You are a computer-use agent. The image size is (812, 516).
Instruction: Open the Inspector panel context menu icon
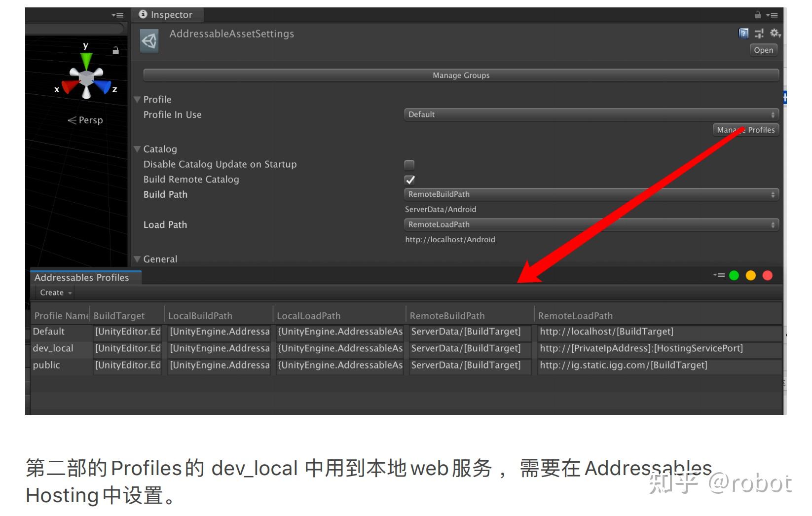773,15
